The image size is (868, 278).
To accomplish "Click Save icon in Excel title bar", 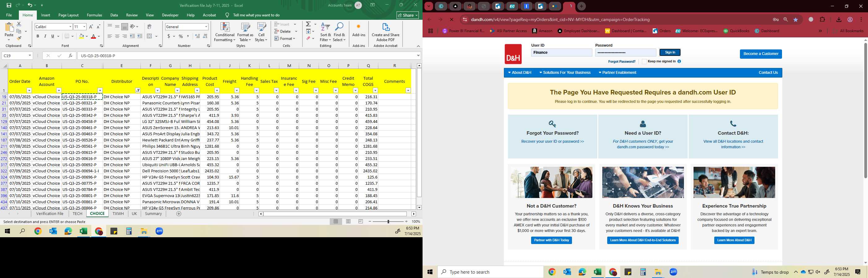I will [x=9, y=5].
